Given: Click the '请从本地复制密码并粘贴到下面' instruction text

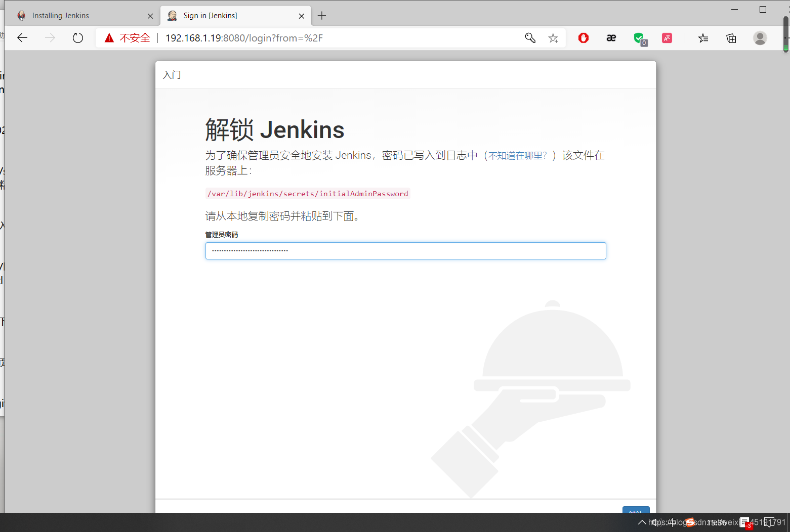Looking at the screenshot, I should [282, 216].
